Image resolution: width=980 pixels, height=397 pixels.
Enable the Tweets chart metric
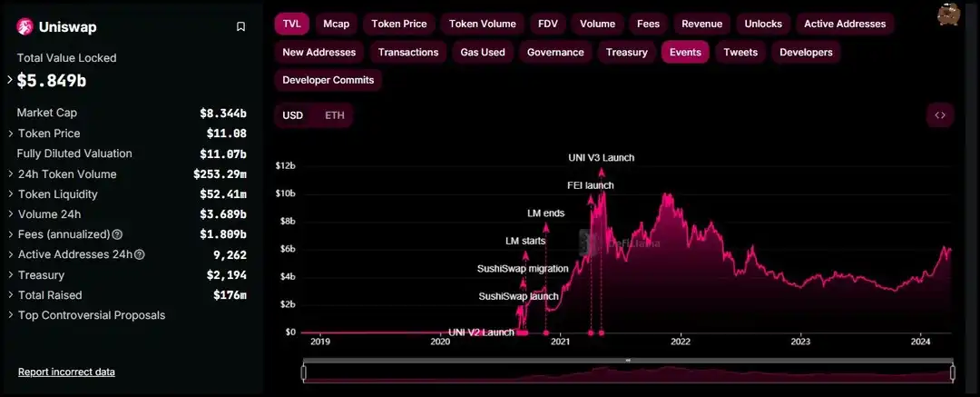tap(740, 52)
